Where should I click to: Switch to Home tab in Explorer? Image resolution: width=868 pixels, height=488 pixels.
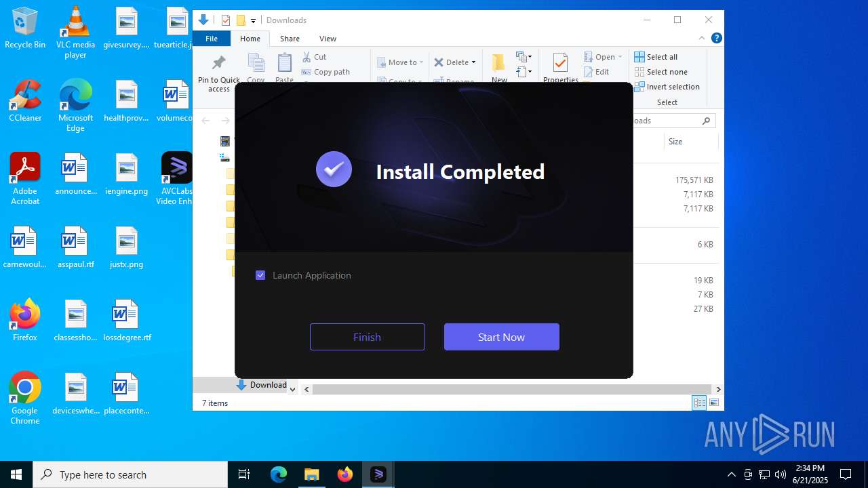point(250,39)
